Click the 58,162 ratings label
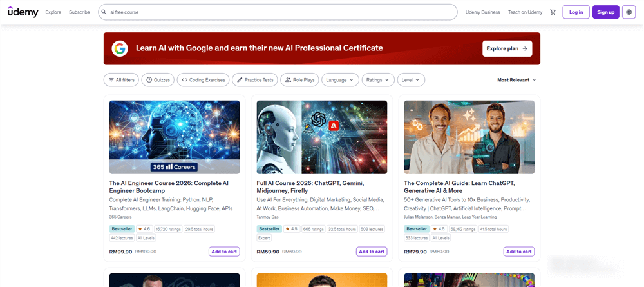 point(463,229)
